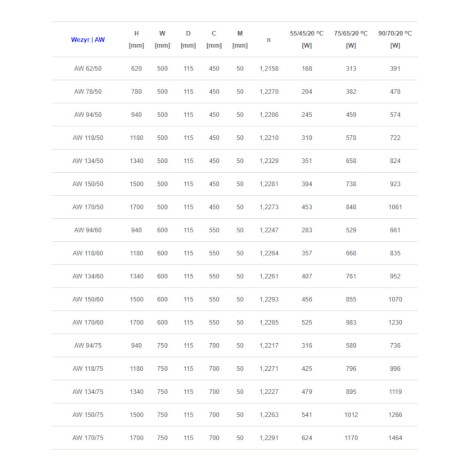Select the AW 170/50 model row label
The width and height of the screenshot is (470, 470).
[88, 207]
